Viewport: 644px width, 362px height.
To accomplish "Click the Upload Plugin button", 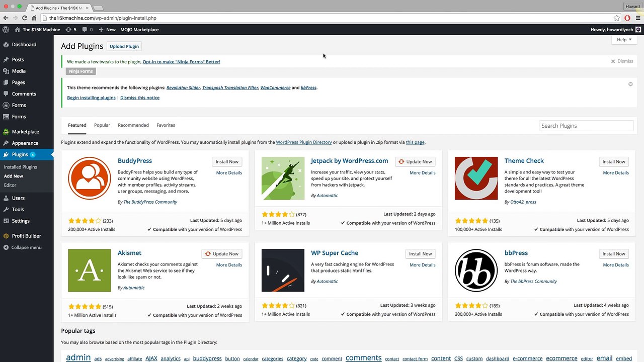I will (x=124, y=46).
